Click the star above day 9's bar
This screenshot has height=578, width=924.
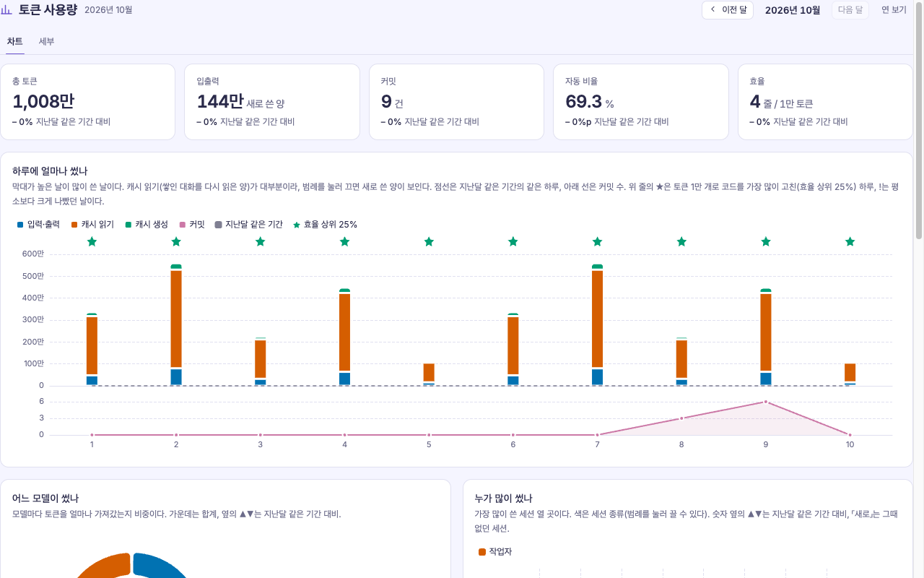[x=766, y=241]
